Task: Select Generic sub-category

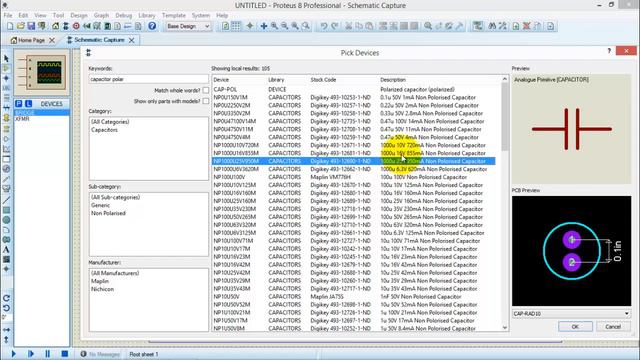Action: pos(100,205)
